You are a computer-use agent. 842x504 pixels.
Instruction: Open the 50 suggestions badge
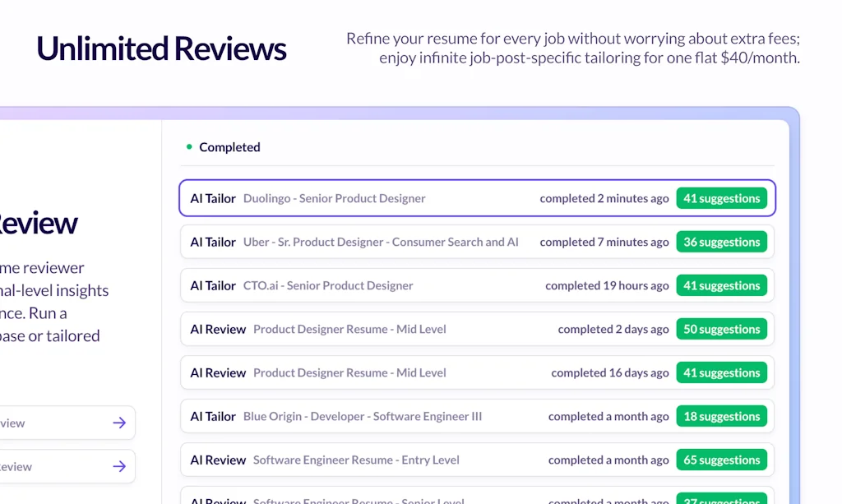[721, 329]
